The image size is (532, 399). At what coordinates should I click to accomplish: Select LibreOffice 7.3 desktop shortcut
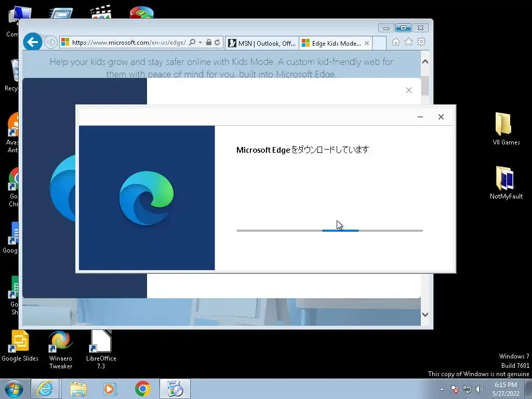(x=101, y=350)
